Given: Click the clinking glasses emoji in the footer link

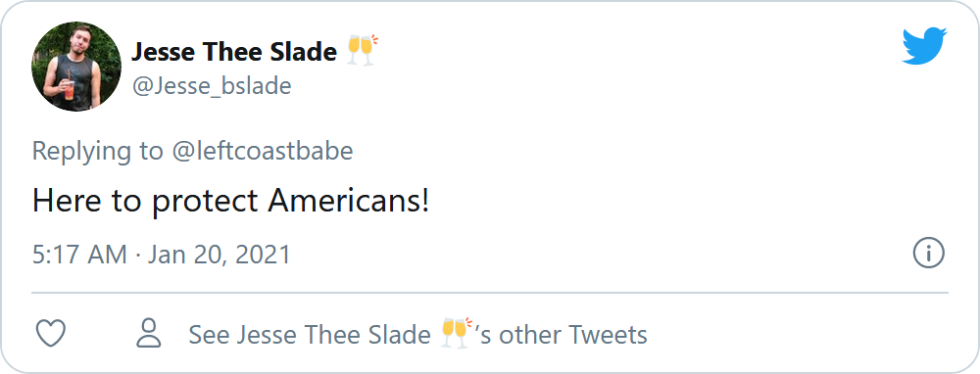Looking at the screenshot, I should click(456, 334).
